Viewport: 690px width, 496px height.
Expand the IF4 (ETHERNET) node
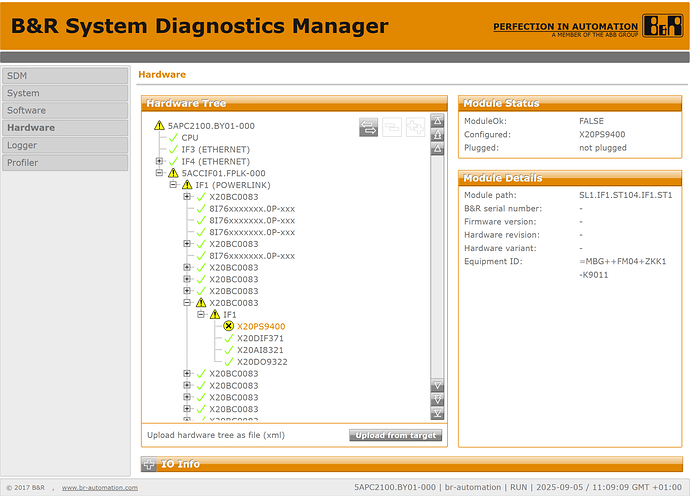(159, 161)
